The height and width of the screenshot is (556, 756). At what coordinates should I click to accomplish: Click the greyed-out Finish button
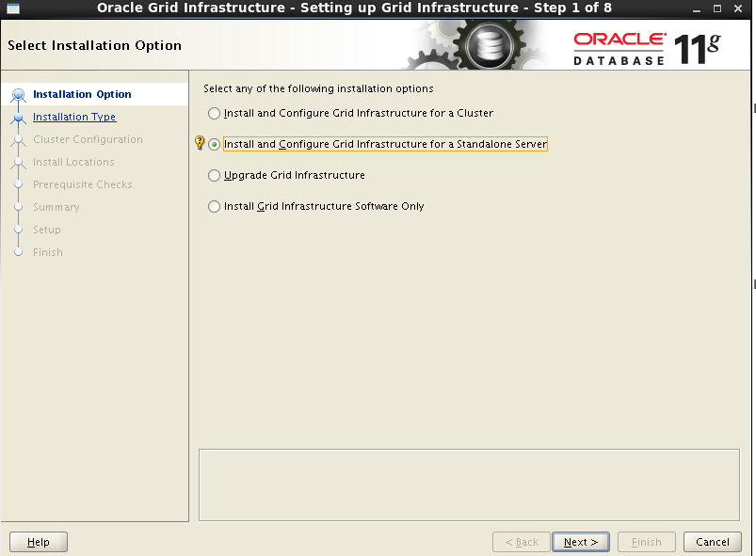pos(647,542)
